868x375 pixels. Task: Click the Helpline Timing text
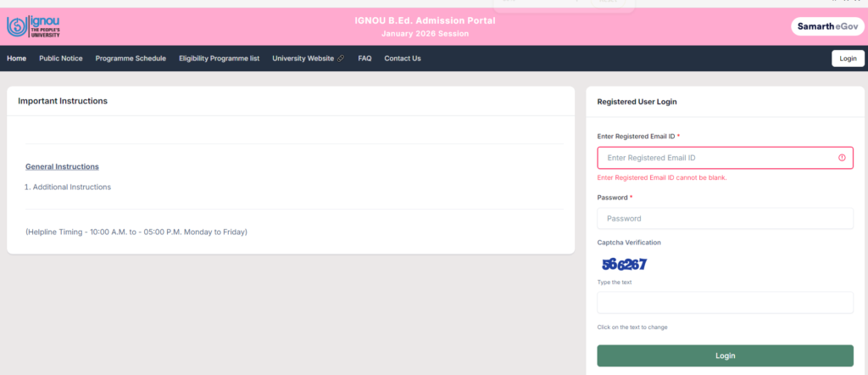(x=136, y=232)
